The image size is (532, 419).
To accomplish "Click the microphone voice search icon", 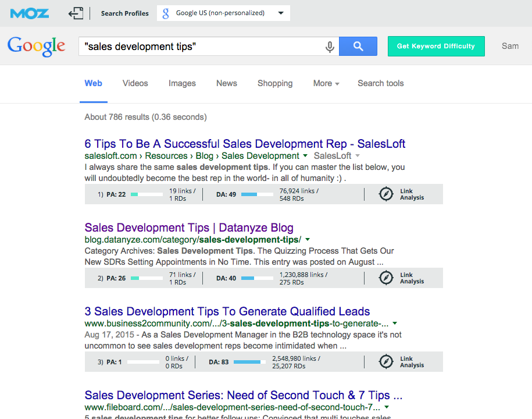I will click(330, 47).
